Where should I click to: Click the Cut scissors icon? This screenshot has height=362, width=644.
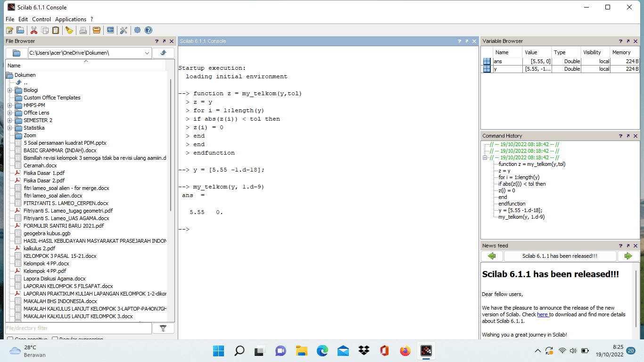coord(34,30)
